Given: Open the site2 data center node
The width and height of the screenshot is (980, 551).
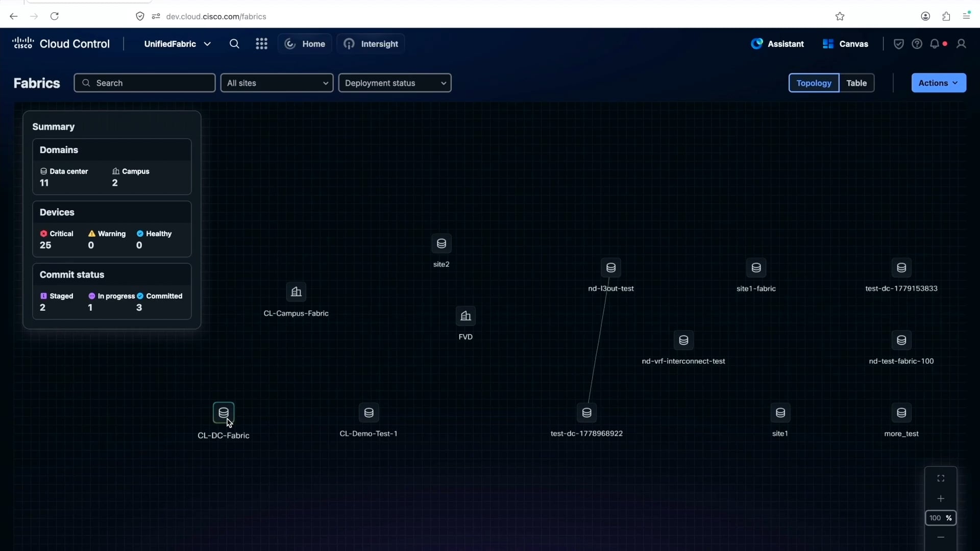Looking at the screenshot, I should (442, 244).
